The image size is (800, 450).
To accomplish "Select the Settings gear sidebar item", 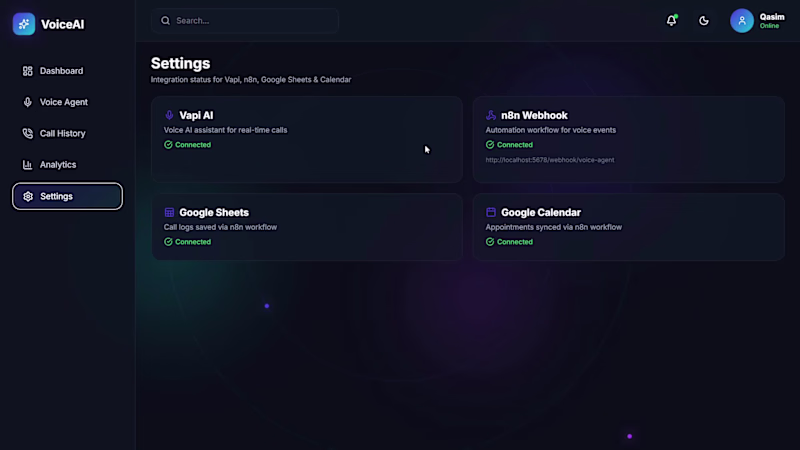I will [x=67, y=196].
